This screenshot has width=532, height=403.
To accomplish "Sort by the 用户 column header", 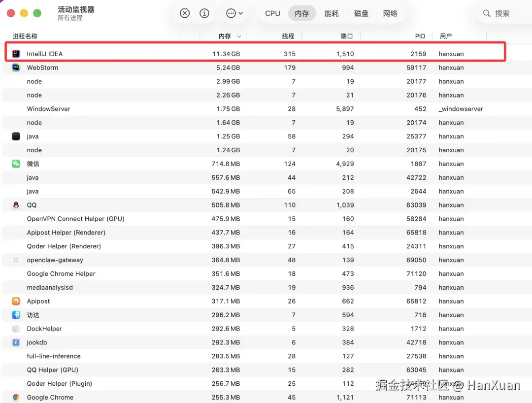I will [446, 36].
